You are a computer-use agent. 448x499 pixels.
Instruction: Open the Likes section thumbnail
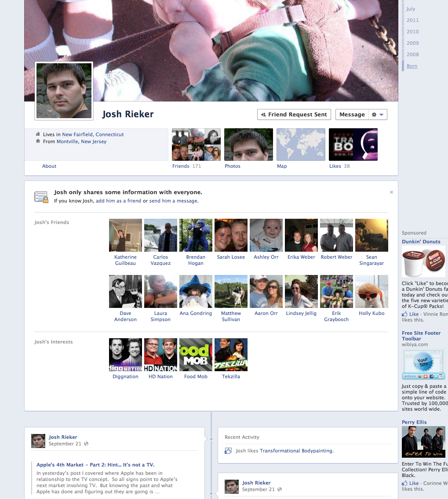(x=353, y=145)
